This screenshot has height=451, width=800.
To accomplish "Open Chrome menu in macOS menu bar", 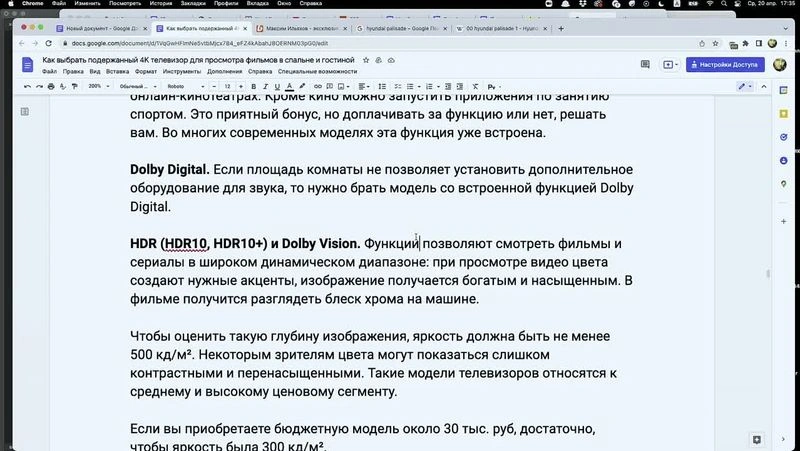I will (33, 3).
